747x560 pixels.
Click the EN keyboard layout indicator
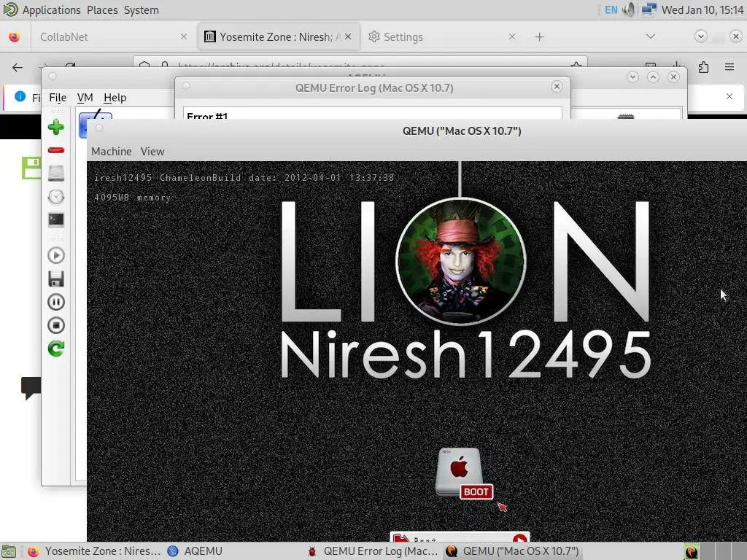click(x=611, y=10)
